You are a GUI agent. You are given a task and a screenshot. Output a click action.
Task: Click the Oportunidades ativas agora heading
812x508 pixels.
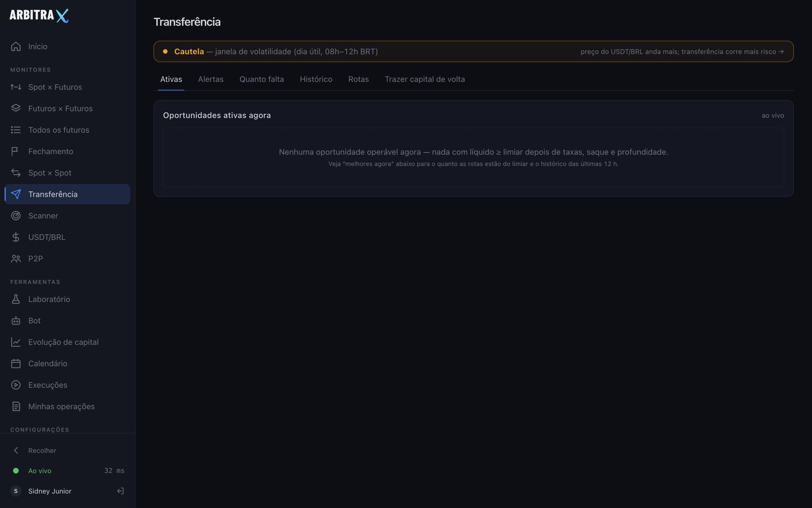[x=217, y=115]
